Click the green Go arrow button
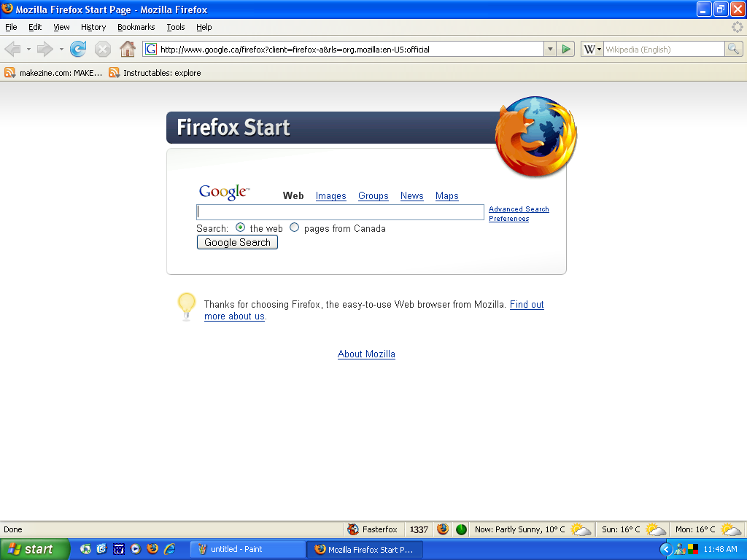 [566, 49]
